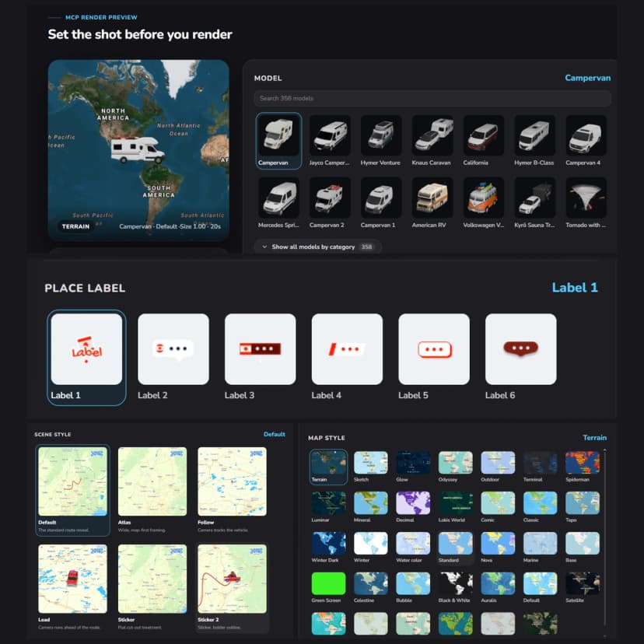
Task: Click the TERRAIN badge on preview
Action: [x=75, y=226]
